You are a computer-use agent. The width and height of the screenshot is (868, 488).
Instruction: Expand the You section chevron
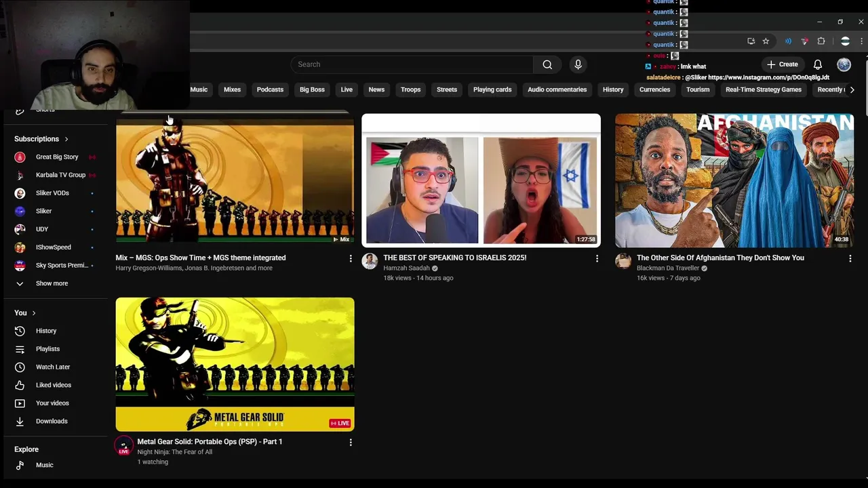point(33,313)
